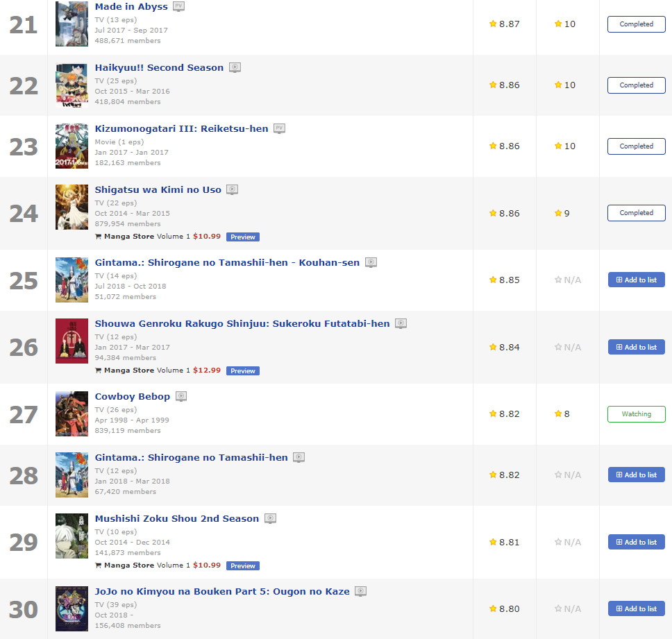This screenshot has width=672, height=639.
Task: Click the video icon next to JoJo Ougon no Kaze
Action: (x=361, y=591)
